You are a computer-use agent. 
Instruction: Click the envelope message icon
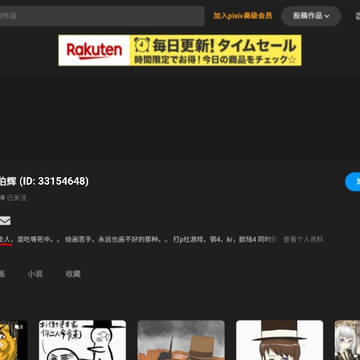tap(5, 221)
